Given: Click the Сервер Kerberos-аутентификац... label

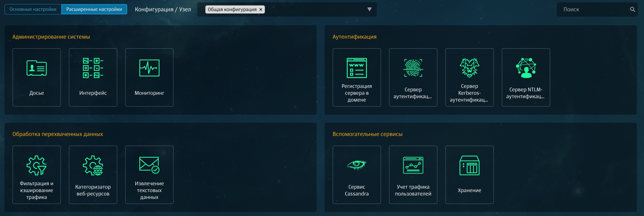Looking at the screenshot, I should (469, 93).
